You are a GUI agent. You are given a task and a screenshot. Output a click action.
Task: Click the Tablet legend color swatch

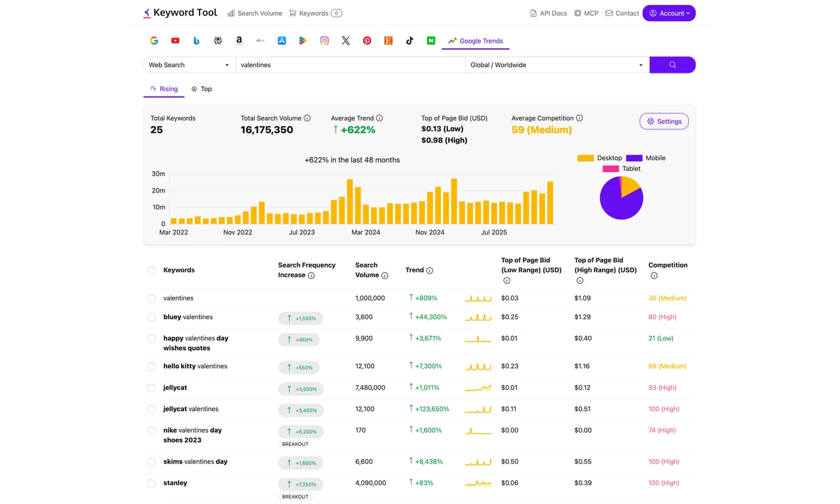click(610, 169)
